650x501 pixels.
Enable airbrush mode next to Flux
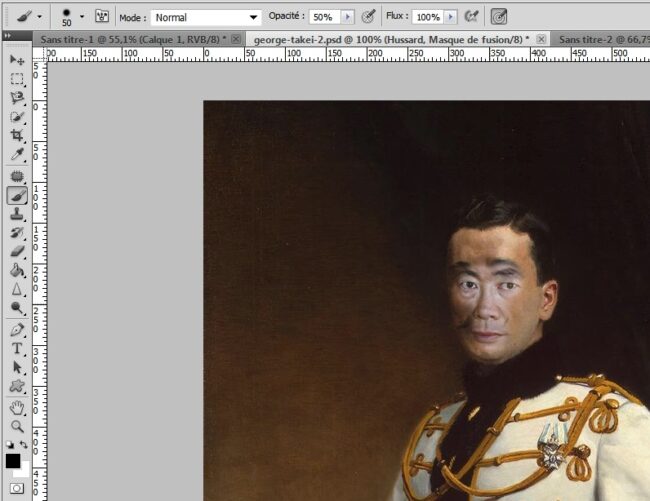tap(471, 17)
